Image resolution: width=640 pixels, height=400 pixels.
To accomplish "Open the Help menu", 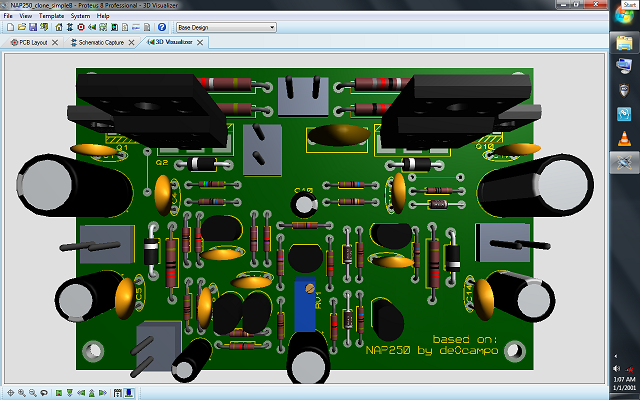I will 103,16.
